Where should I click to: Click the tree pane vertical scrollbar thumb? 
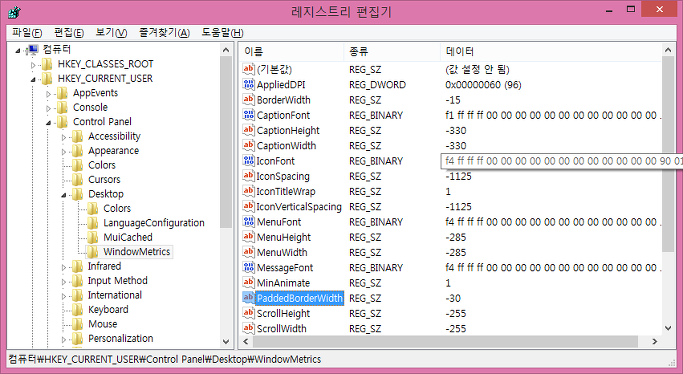(x=226, y=142)
